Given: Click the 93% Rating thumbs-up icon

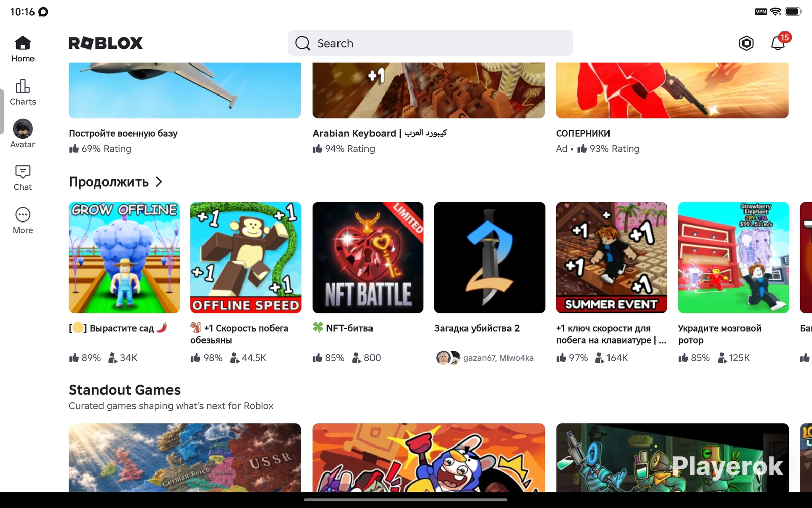Looking at the screenshot, I should point(582,148).
